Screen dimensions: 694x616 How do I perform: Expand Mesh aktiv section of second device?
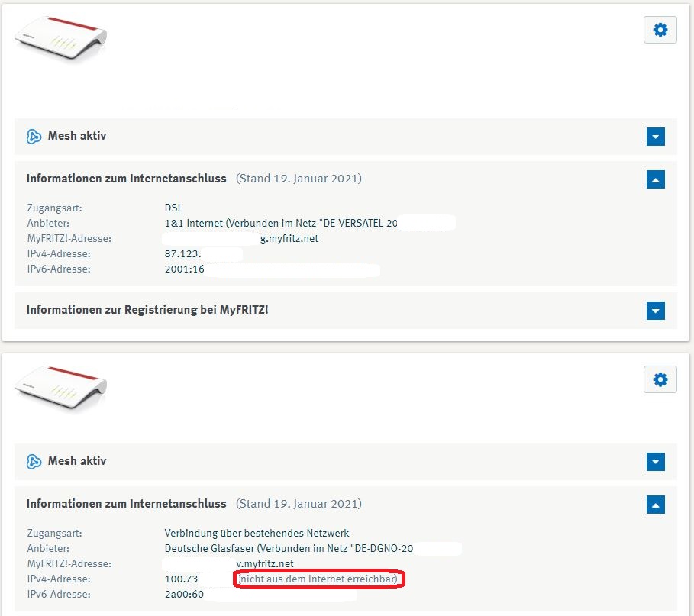coord(656,462)
